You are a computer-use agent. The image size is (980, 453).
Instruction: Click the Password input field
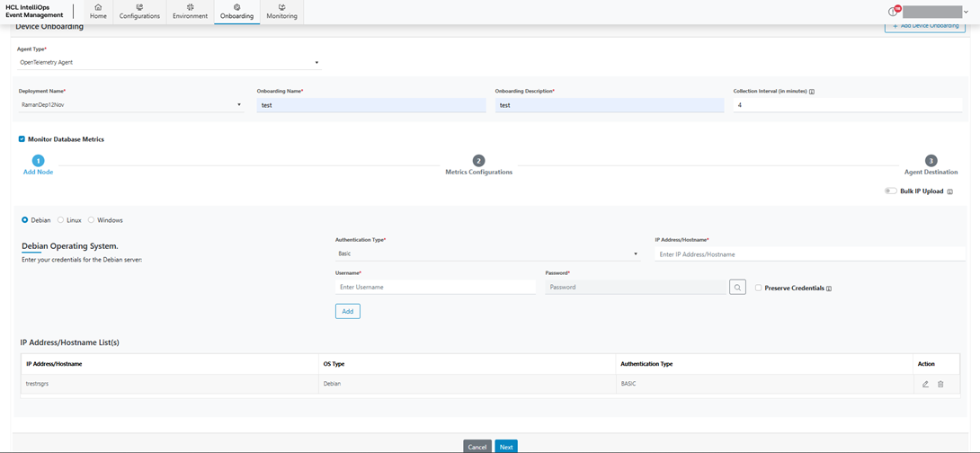(x=637, y=287)
